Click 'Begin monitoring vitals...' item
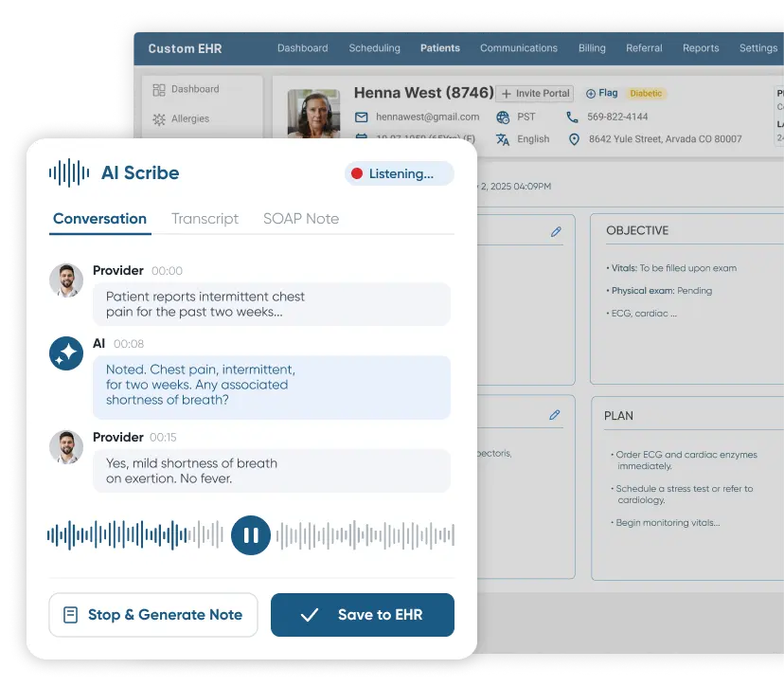Screen dimensions: 784x686 (666, 522)
